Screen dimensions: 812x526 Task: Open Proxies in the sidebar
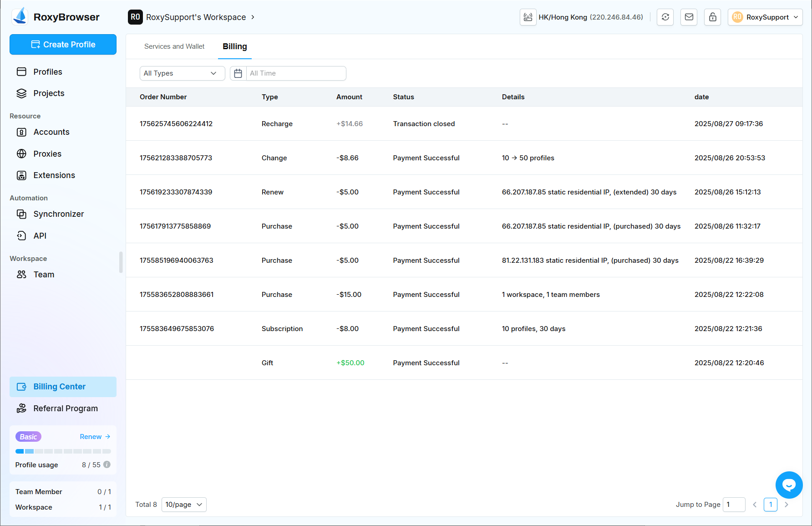coord(47,154)
